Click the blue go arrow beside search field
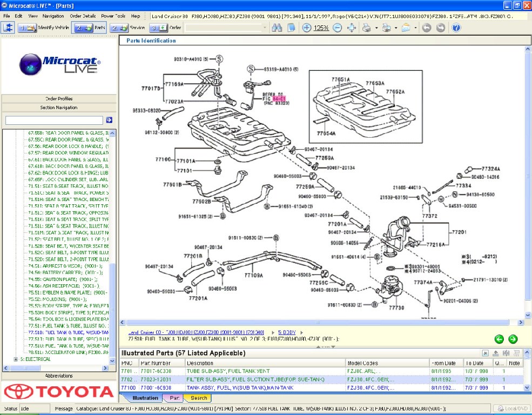532x415 pixels. [109, 120]
